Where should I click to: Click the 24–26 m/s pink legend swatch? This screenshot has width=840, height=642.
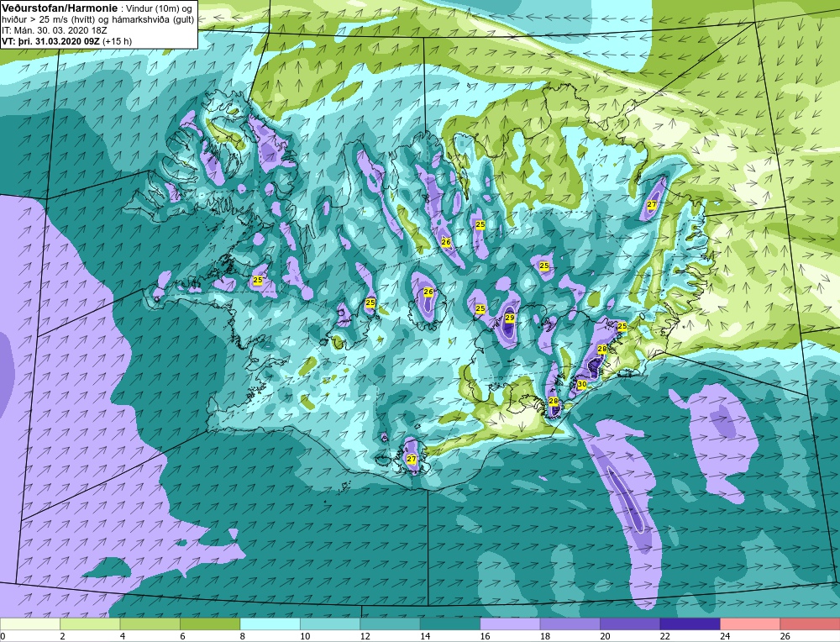pyautogui.click(x=750, y=624)
